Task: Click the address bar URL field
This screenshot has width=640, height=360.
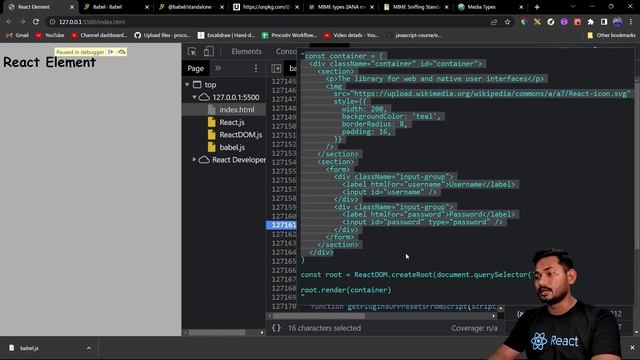Action: click(x=269, y=22)
